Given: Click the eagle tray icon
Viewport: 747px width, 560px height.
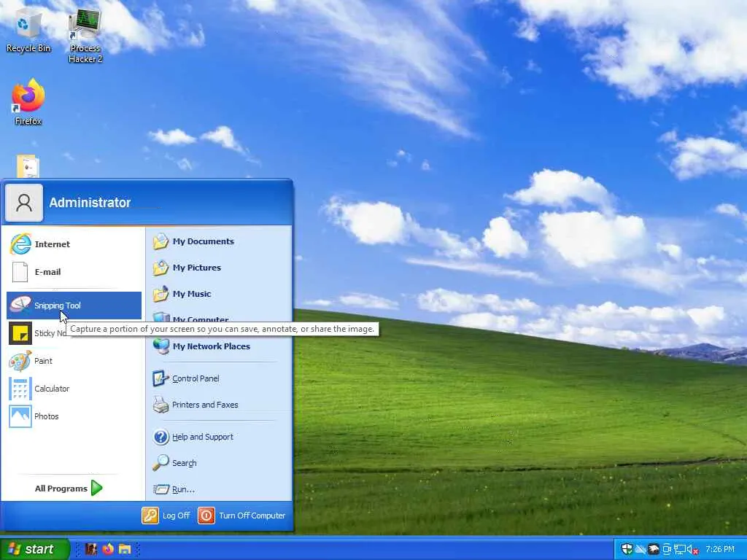Looking at the screenshot, I should pyautogui.click(x=654, y=550).
